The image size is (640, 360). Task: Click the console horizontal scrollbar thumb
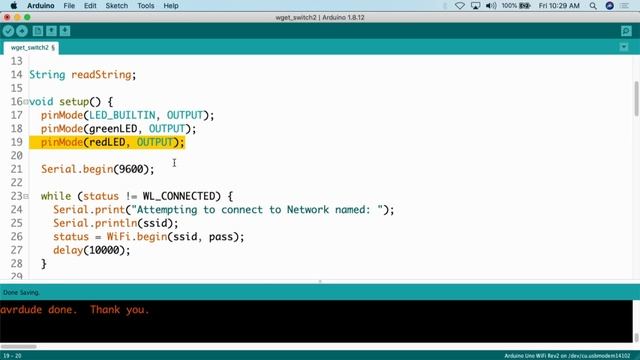[18, 347]
